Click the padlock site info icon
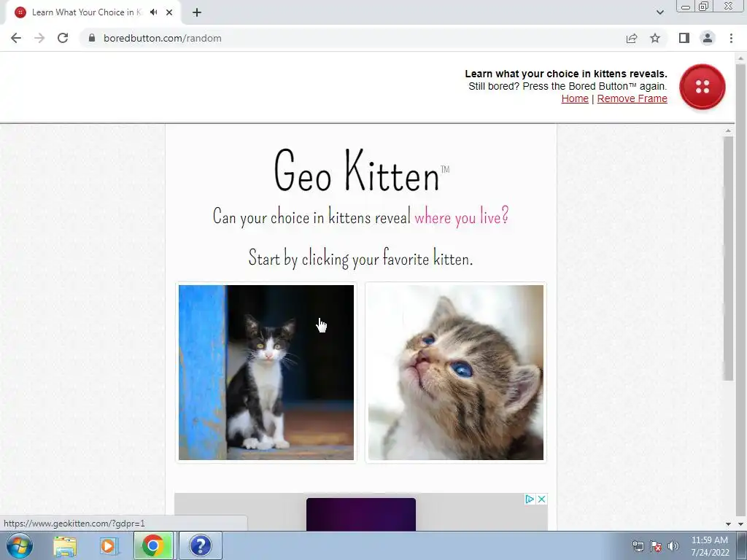This screenshot has height=560, width=747. (x=92, y=38)
